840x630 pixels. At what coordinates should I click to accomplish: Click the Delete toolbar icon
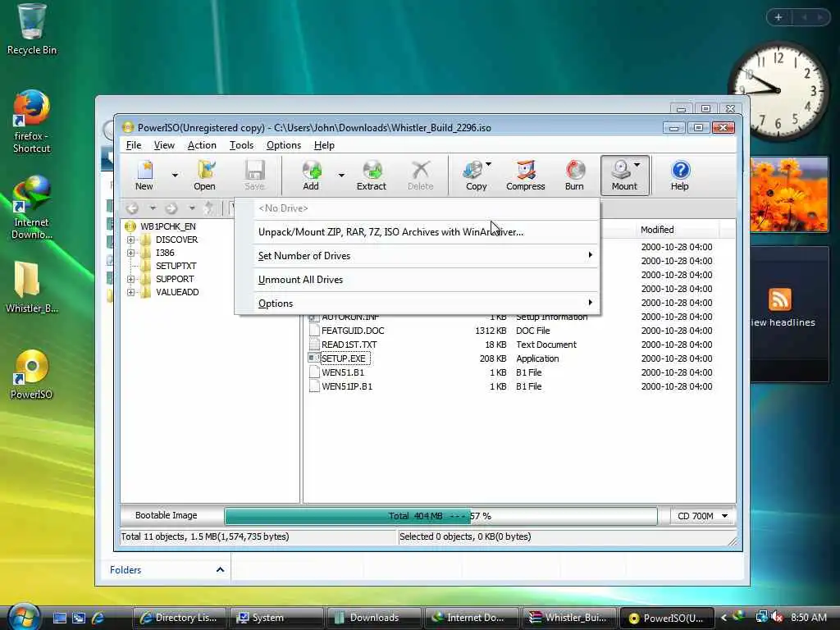(421, 176)
